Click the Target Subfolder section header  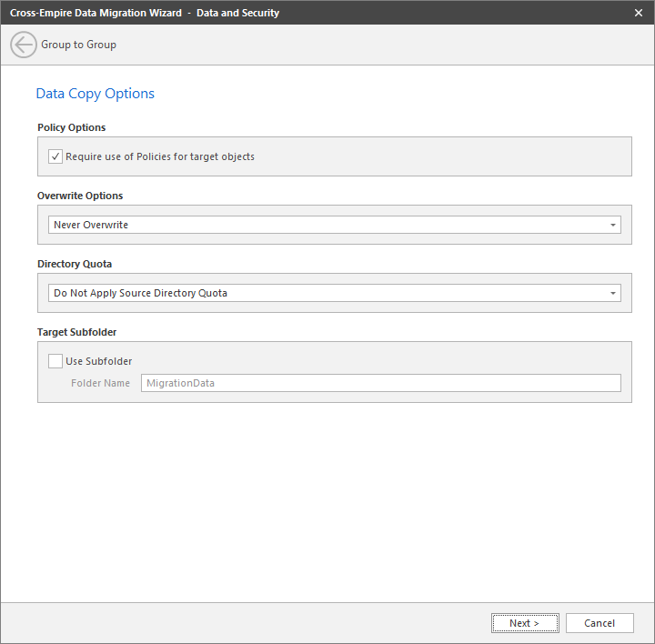(x=77, y=332)
